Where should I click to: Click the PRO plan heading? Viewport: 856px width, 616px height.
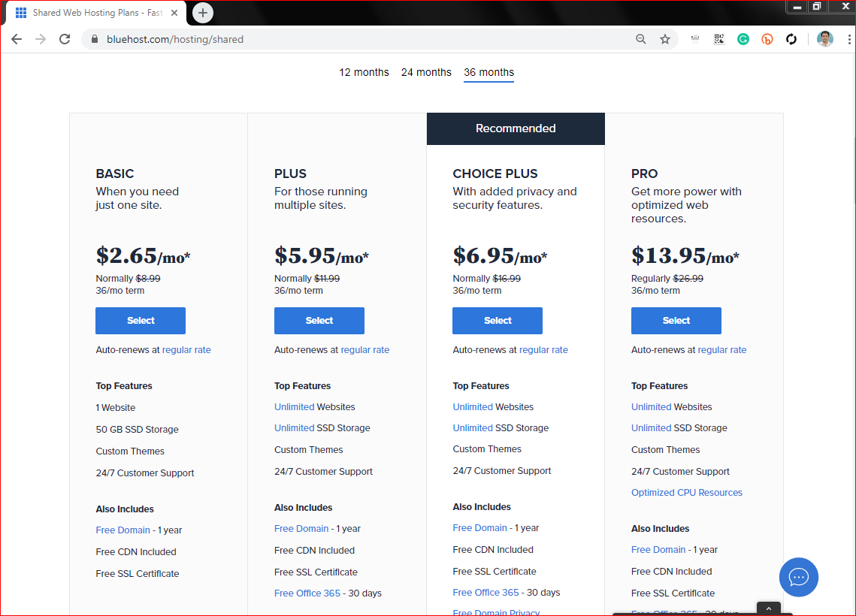click(644, 174)
